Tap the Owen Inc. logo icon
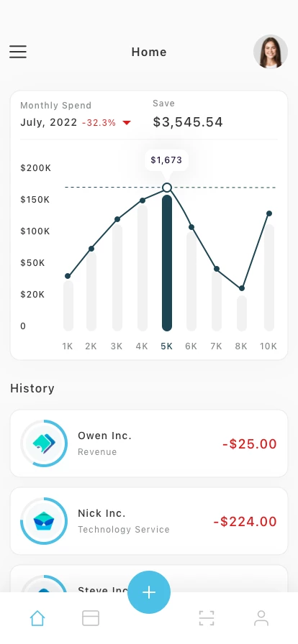Screen dimensions: 298x644 [44, 443]
